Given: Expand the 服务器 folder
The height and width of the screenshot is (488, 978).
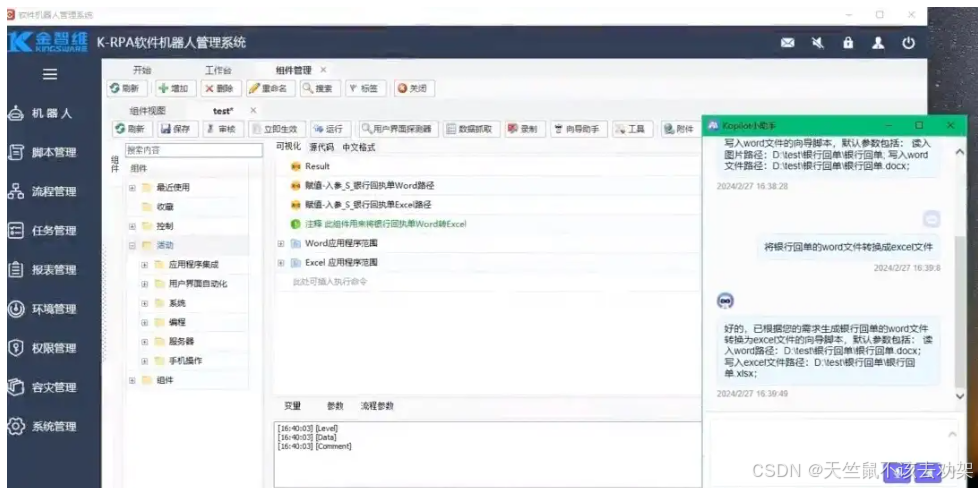Looking at the screenshot, I should (145, 342).
